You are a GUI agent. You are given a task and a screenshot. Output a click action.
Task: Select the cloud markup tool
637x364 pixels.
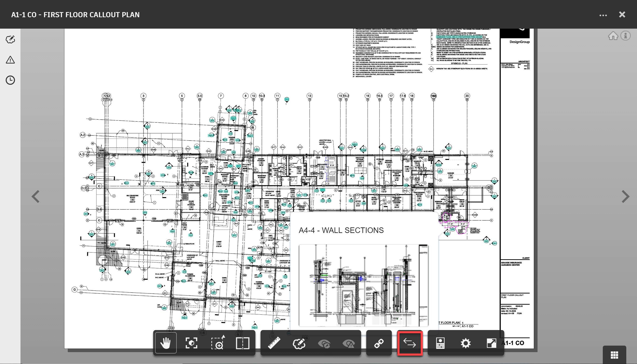tap(299, 343)
